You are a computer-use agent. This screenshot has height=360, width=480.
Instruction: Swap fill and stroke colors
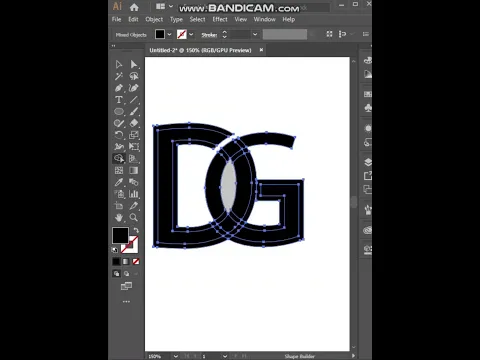point(136,230)
